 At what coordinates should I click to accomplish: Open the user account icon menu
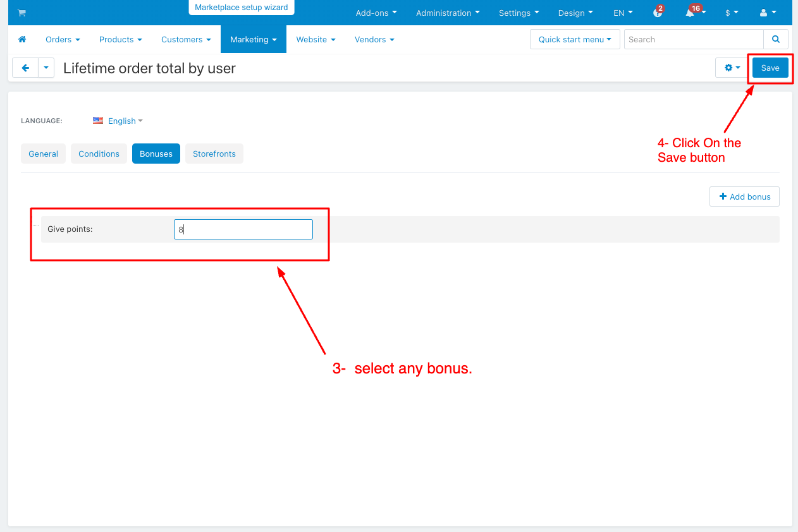coord(768,13)
